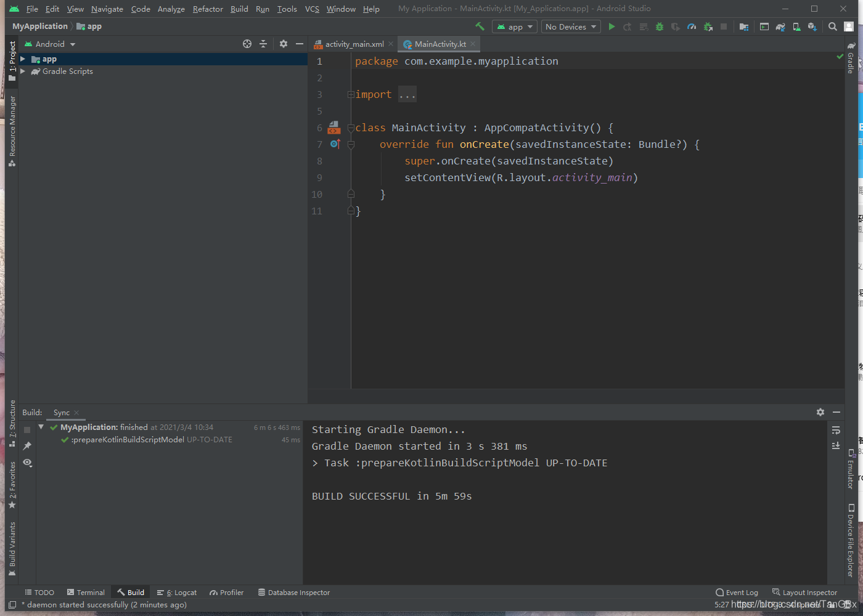The height and width of the screenshot is (616, 863).
Task: Click Collapse All icon in Project panel
Action: coord(263,44)
